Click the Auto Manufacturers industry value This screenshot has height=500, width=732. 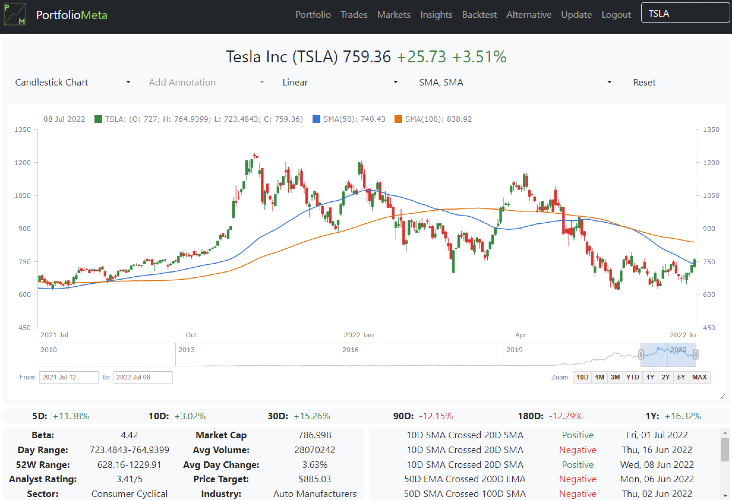315,493
